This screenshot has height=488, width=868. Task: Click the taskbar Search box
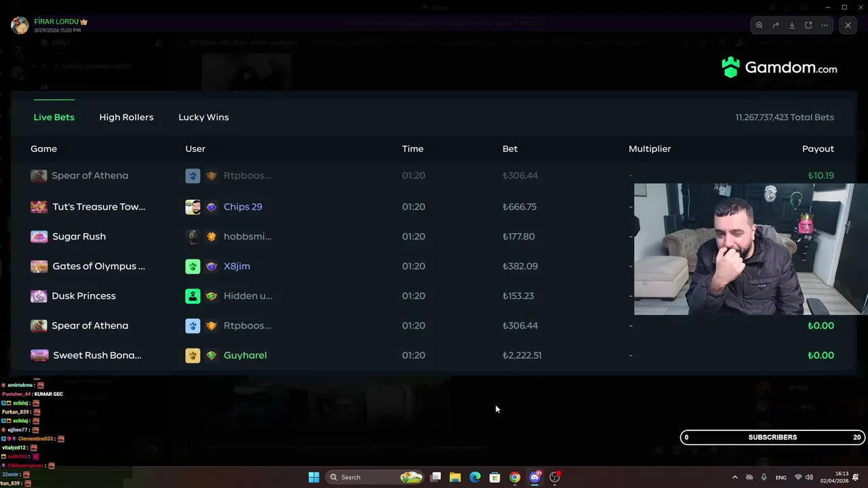click(x=375, y=477)
